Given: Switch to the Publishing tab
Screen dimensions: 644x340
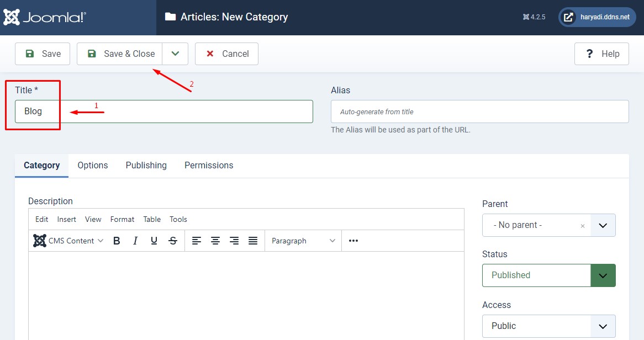Looking at the screenshot, I should (146, 166).
